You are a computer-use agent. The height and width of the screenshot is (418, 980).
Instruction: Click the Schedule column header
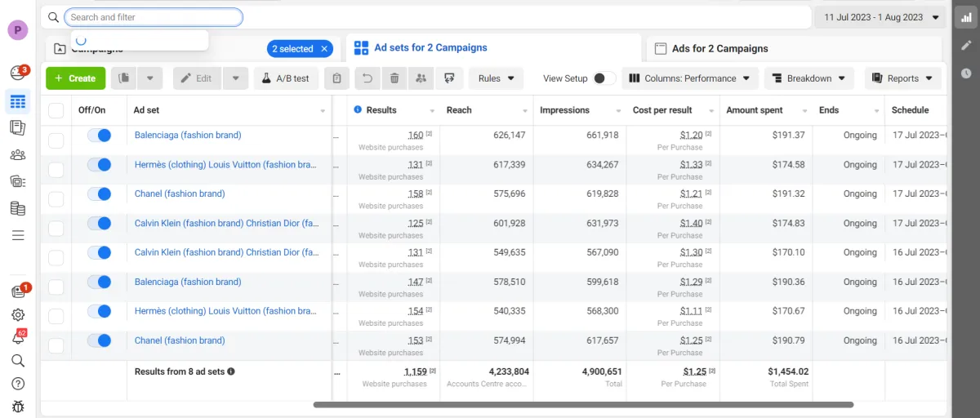pos(910,110)
